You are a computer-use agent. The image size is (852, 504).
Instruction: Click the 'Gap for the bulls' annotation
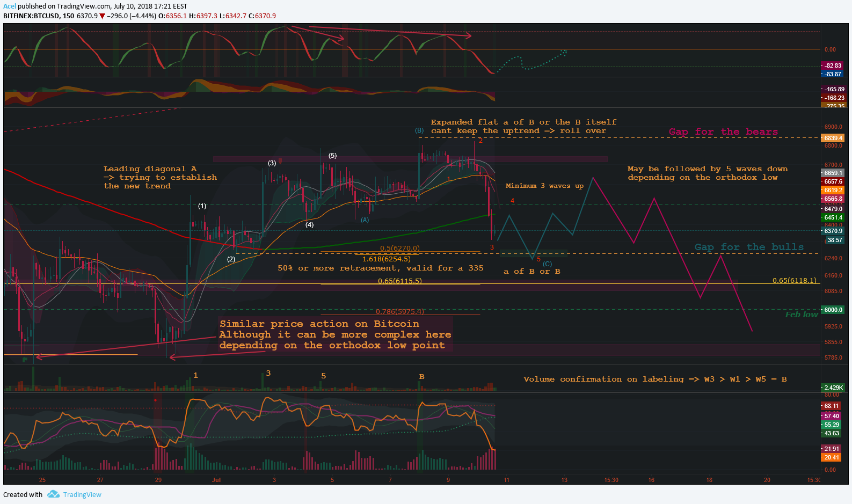pos(749,247)
